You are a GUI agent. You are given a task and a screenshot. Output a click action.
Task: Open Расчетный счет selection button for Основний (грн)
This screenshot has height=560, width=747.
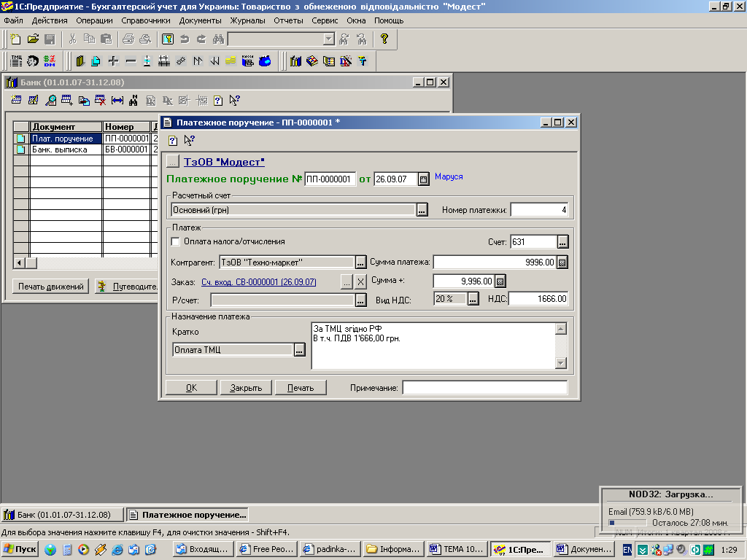click(x=422, y=210)
